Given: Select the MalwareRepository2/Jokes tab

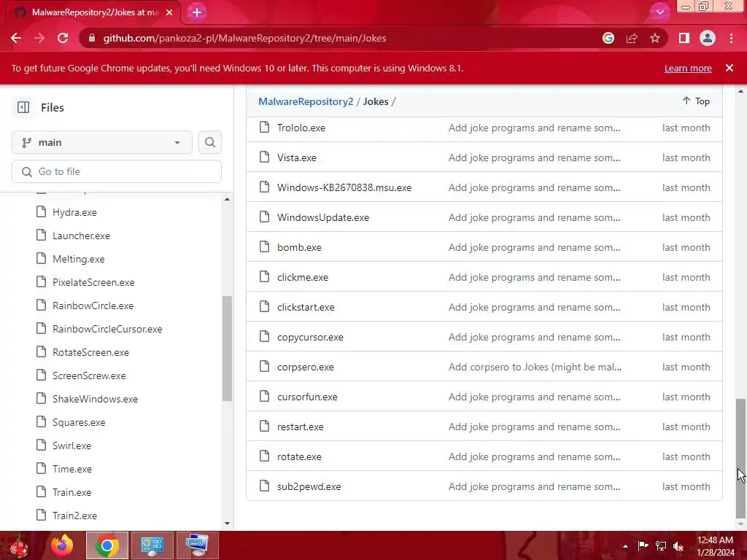Looking at the screenshot, I should [x=93, y=12].
